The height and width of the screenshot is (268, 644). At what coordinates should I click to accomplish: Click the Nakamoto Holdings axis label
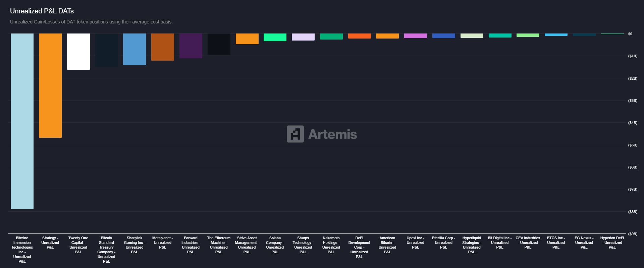pyautogui.click(x=331, y=245)
